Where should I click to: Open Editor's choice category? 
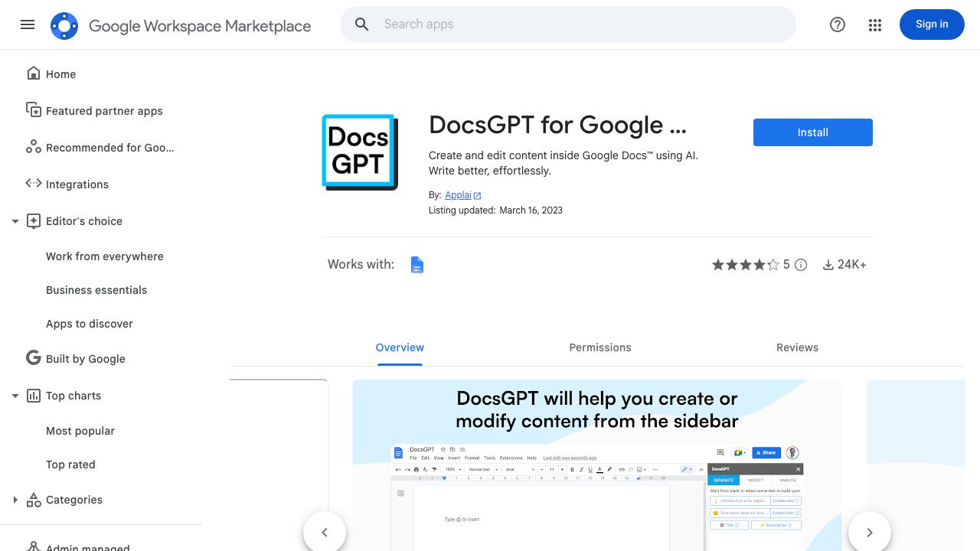point(84,221)
